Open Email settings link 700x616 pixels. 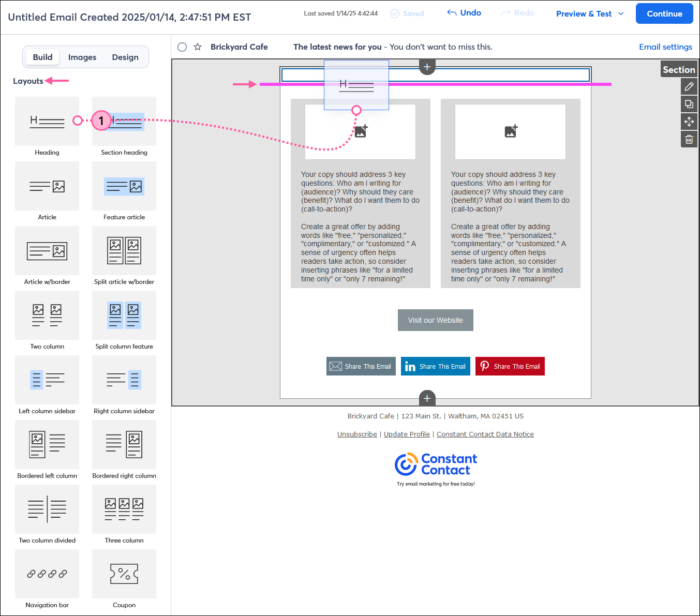[x=665, y=47]
